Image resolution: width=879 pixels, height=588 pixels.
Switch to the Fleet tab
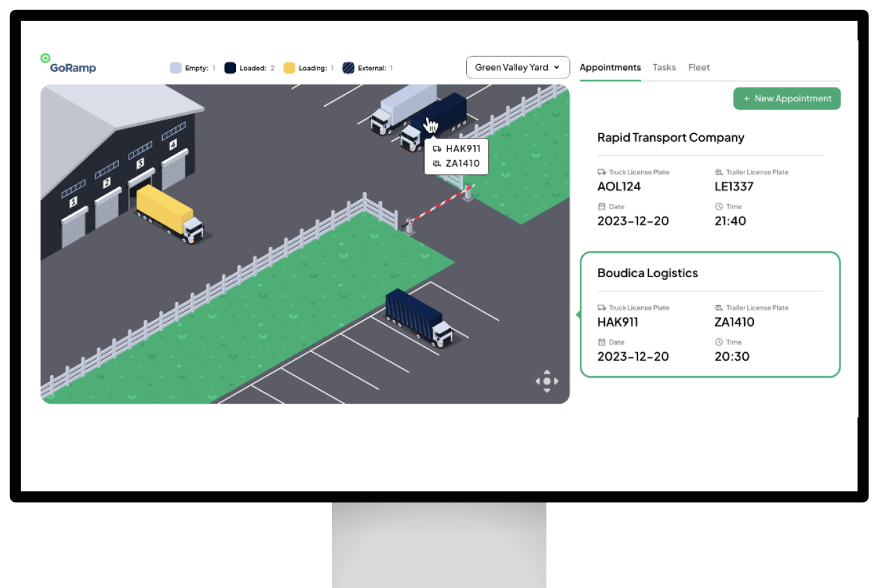699,67
